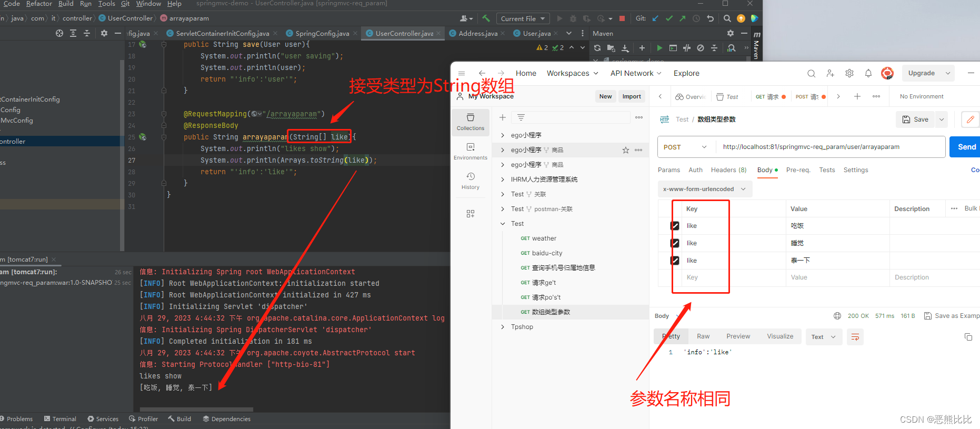Open the Environments sidebar panel

471,151
